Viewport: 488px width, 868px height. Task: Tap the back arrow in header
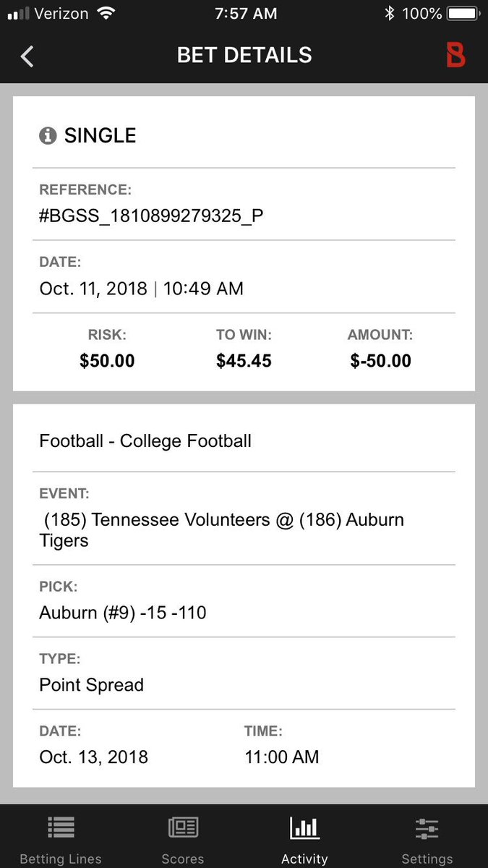tap(27, 56)
